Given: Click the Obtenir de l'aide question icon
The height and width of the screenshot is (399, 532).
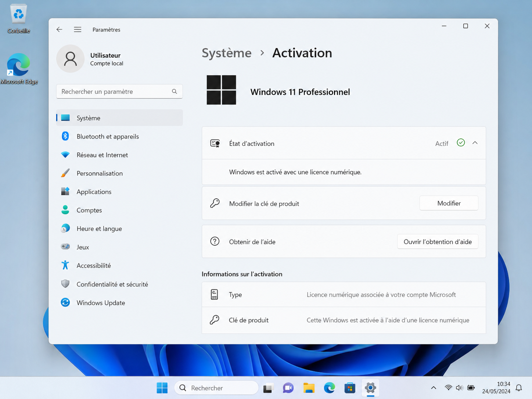Looking at the screenshot, I should 215,241.
